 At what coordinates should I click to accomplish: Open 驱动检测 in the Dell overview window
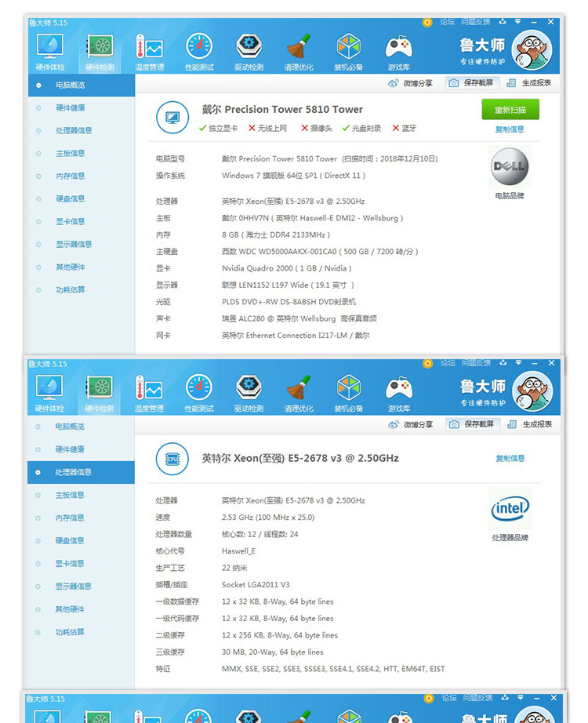point(249,53)
